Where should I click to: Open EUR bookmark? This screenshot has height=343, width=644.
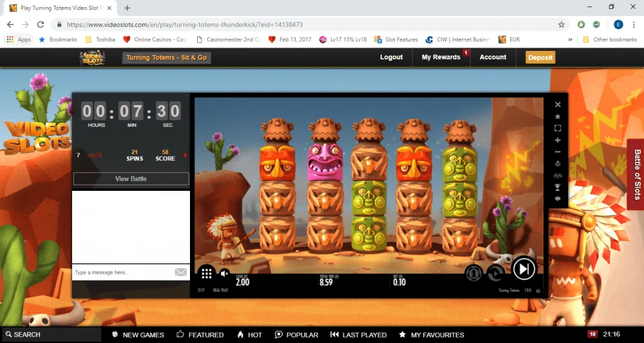click(509, 39)
